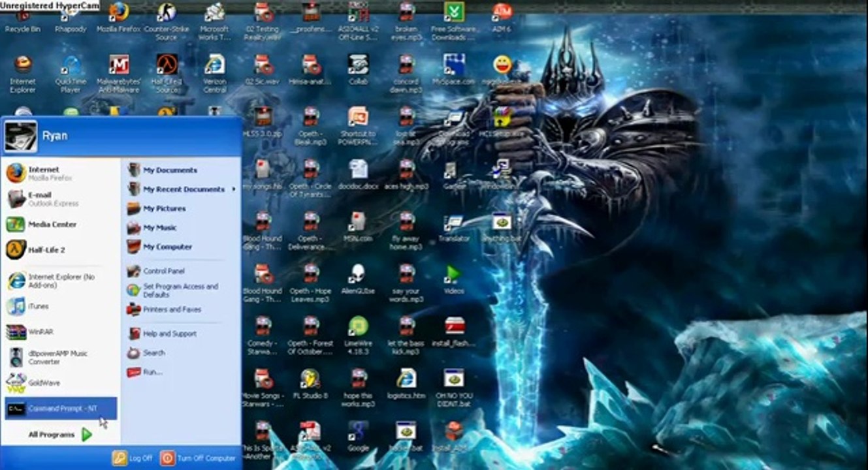Viewport: 868px width, 470px height.
Task: Launch the AlienGUIse desktop shortcut
Action: [358, 279]
